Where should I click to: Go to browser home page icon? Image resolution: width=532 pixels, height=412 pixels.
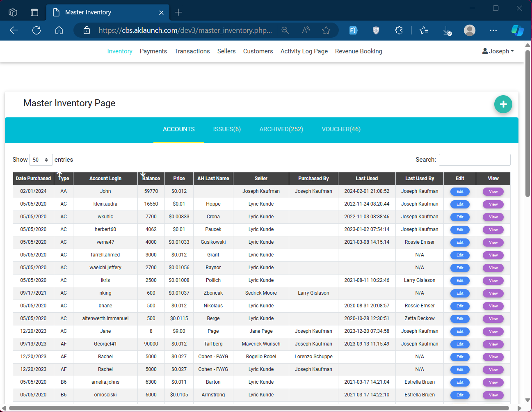coord(59,30)
